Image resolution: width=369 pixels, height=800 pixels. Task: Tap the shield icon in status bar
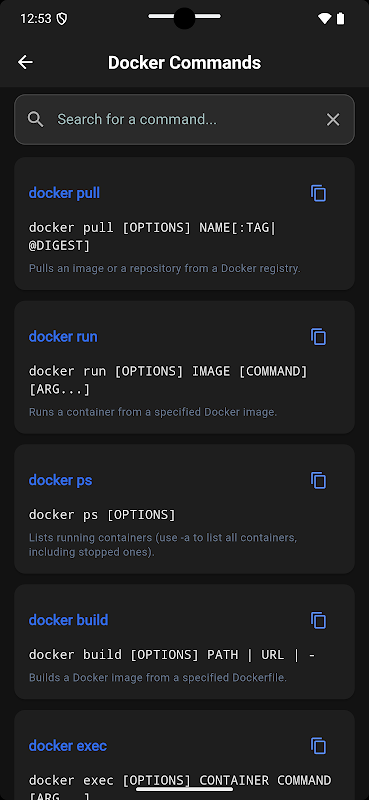[x=62, y=19]
